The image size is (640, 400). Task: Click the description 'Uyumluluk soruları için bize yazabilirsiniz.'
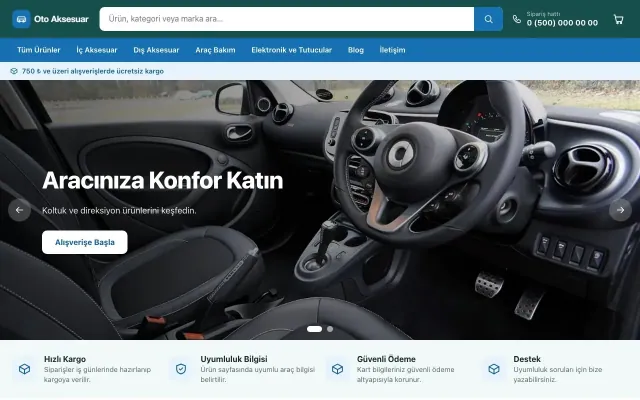(558, 375)
